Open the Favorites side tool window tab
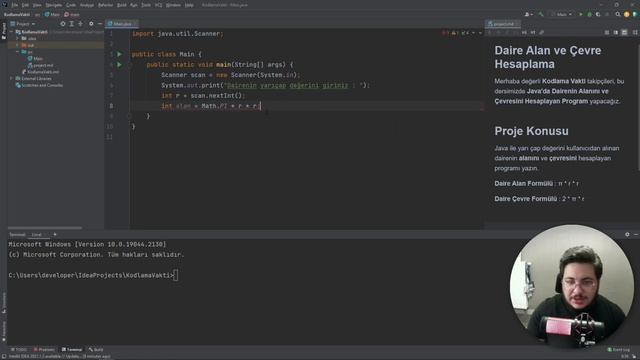Screen dimensions: 640x360 point(4,331)
